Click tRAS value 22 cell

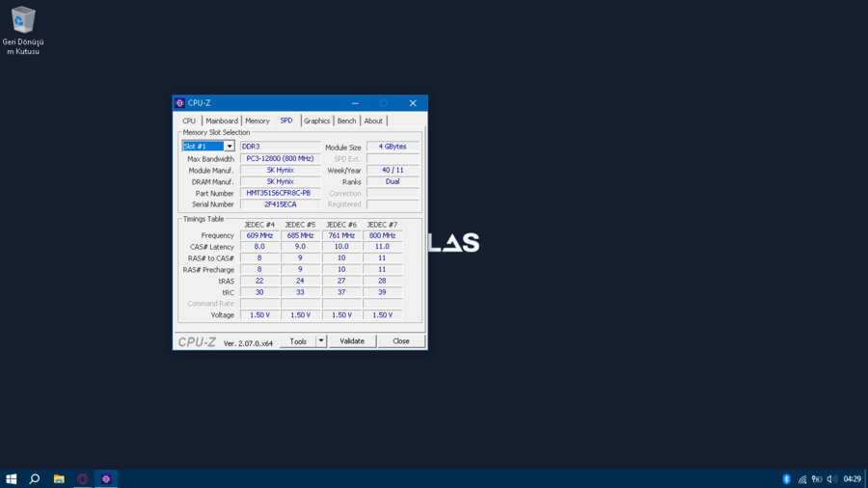(259, 281)
